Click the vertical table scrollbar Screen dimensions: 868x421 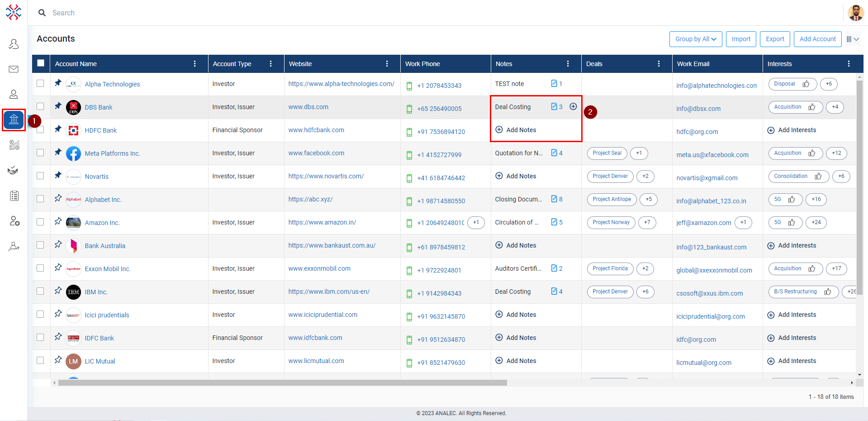[859, 188]
